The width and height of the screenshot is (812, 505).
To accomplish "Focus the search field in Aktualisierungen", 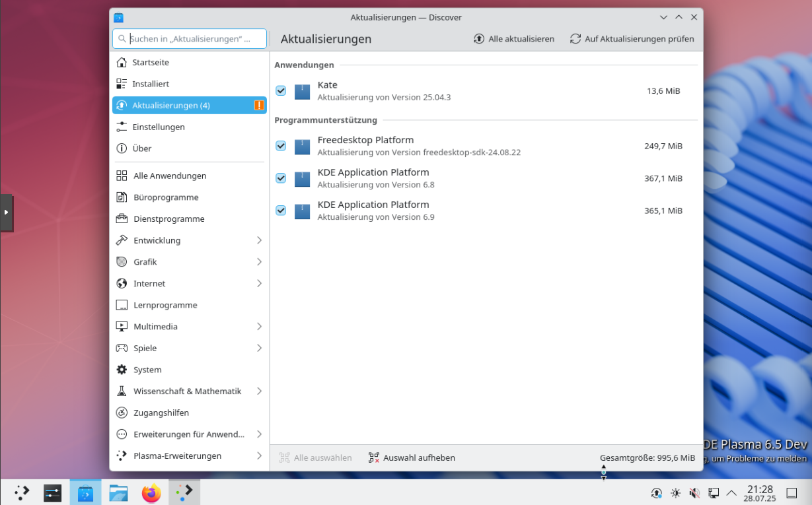I will [190, 39].
